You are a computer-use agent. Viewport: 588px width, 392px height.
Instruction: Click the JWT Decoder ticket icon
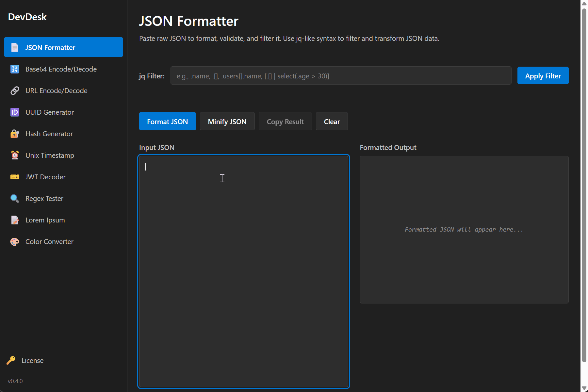point(15,177)
